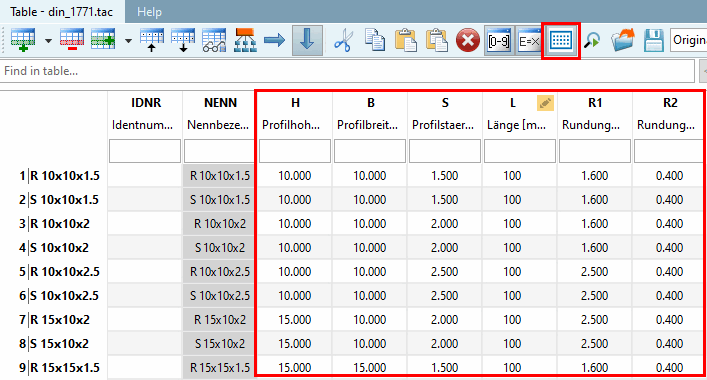This screenshot has height=380, width=707.
Task: Click L value 100 in row 3
Action: pyautogui.click(x=512, y=224)
